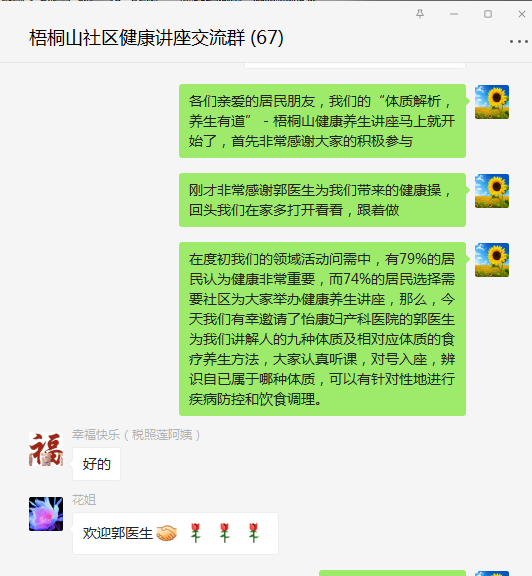Click the sender name 花姐
The height and width of the screenshot is (576, 532).
click(x=84, y=500)
